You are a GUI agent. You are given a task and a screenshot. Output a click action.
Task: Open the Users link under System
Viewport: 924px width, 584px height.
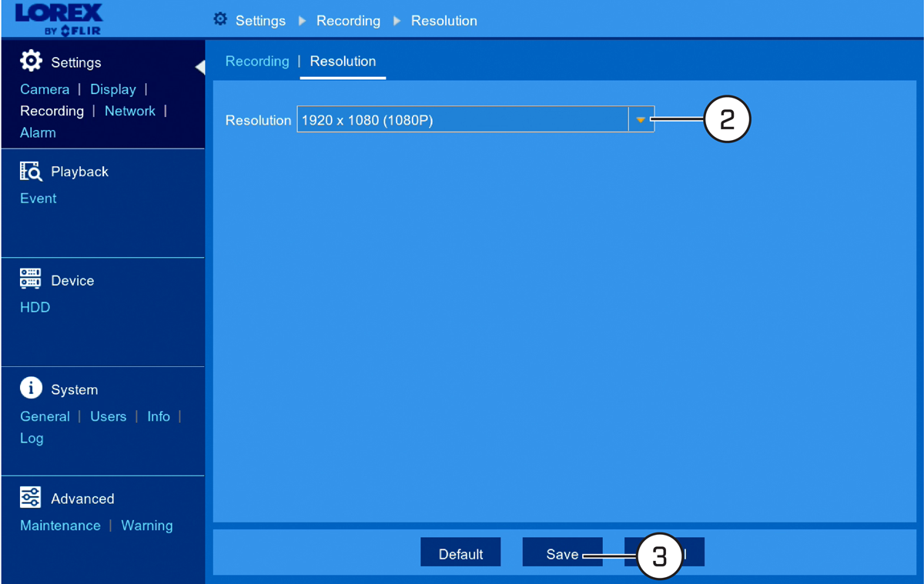coord(108,416)
